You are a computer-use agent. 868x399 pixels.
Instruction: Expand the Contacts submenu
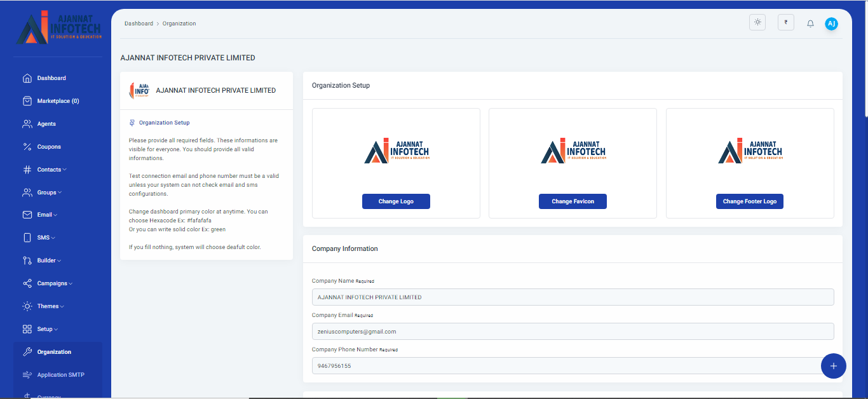51,170
